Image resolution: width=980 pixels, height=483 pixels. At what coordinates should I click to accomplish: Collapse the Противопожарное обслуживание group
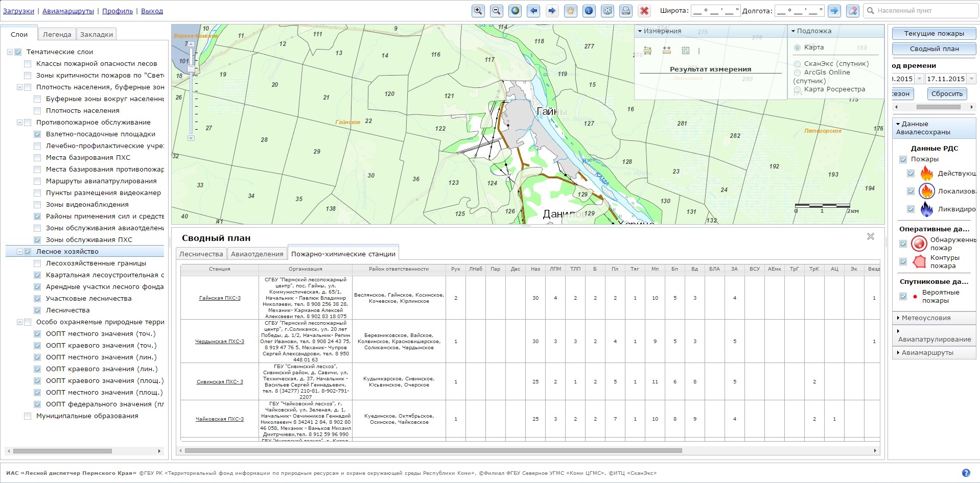[20, 123]
